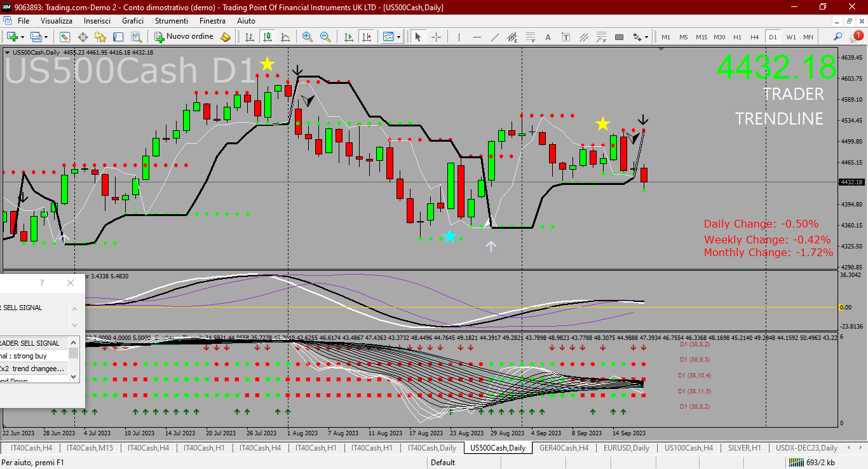Select the horizontal line drawing tool
This screenshot has width=868, height=469.
pos(477,37)
